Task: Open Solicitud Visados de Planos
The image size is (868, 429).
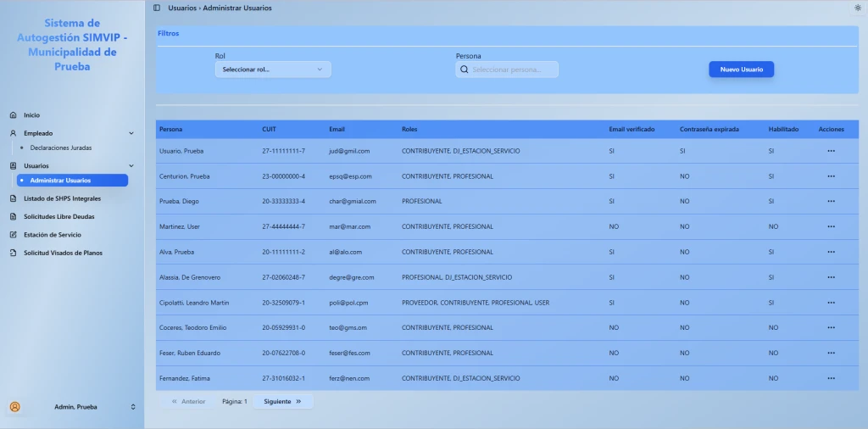Action: coord(63,253)
